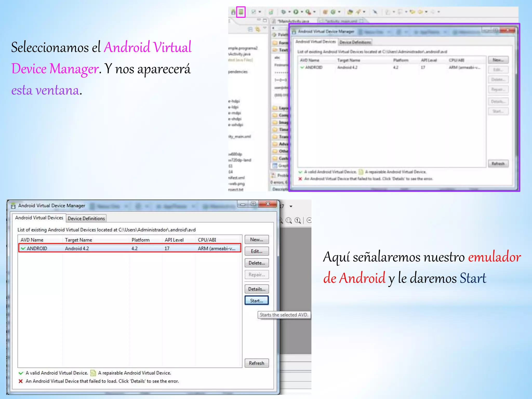Click the green Debug bug icon
Screen dimensions: 532x399
click(283, 12)
